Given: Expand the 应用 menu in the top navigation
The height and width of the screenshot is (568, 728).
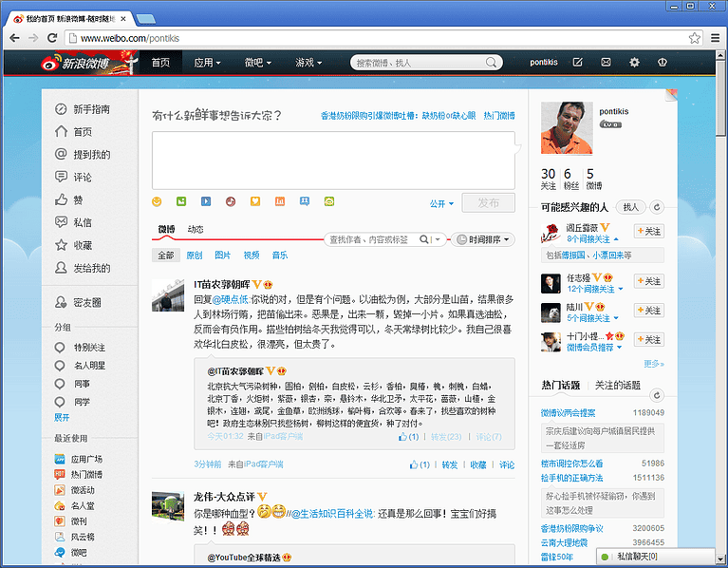Looking at the screenshot, I should click(x=207, y=63).
